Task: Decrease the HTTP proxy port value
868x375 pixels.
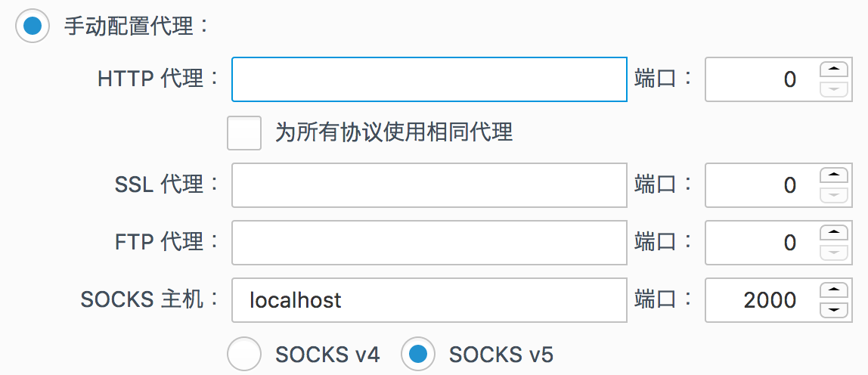Action: pyautogui.click(x=834, y=88)
